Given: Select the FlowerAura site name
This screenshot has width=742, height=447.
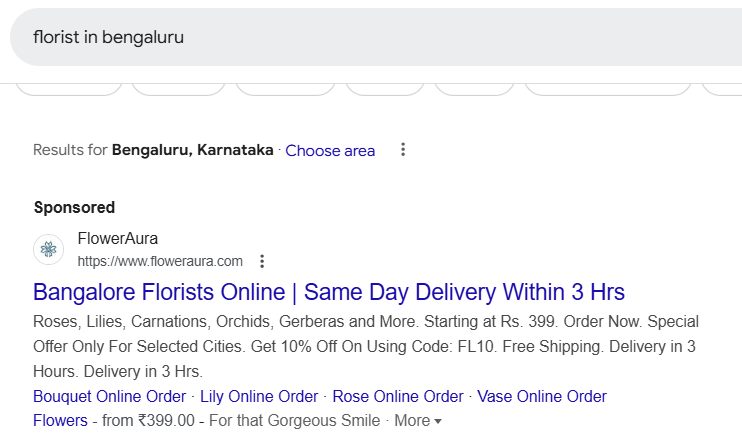Looking at the screenshot, I should (x=117, y=238).
